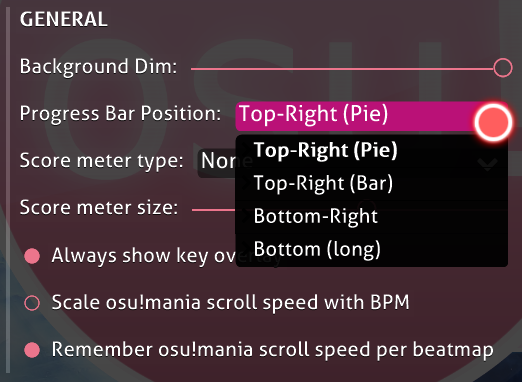Image resolution: width=522 pixels, height=382 pixels.
Task: Click the Always show key label text
Action: point(144,256)
